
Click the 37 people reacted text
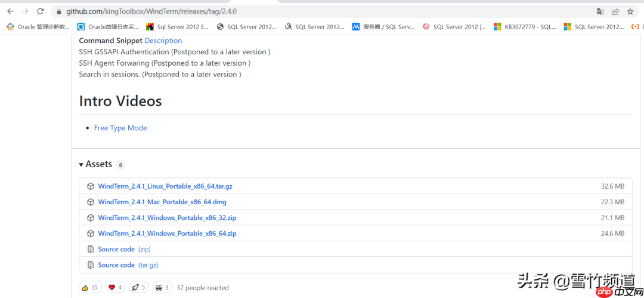coord(203,288)
